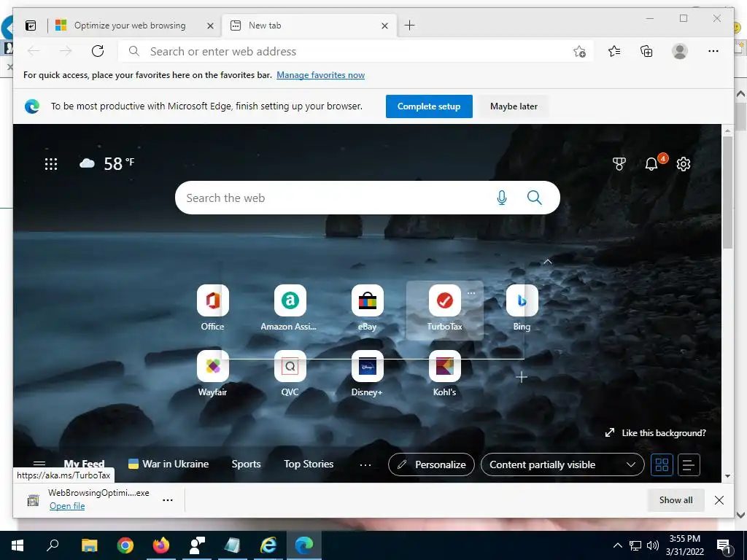The image size is (747, 560).
Task: Switch to Optimize your web browsing tab
Action: pyautogui.click(x=130, y=26)
